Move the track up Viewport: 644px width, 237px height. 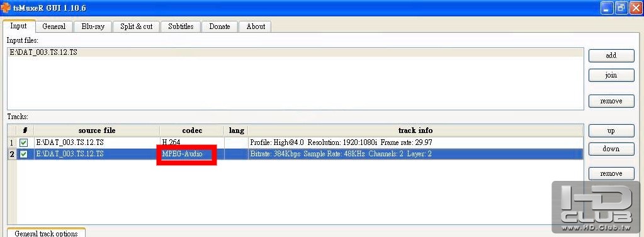(611, 131)
